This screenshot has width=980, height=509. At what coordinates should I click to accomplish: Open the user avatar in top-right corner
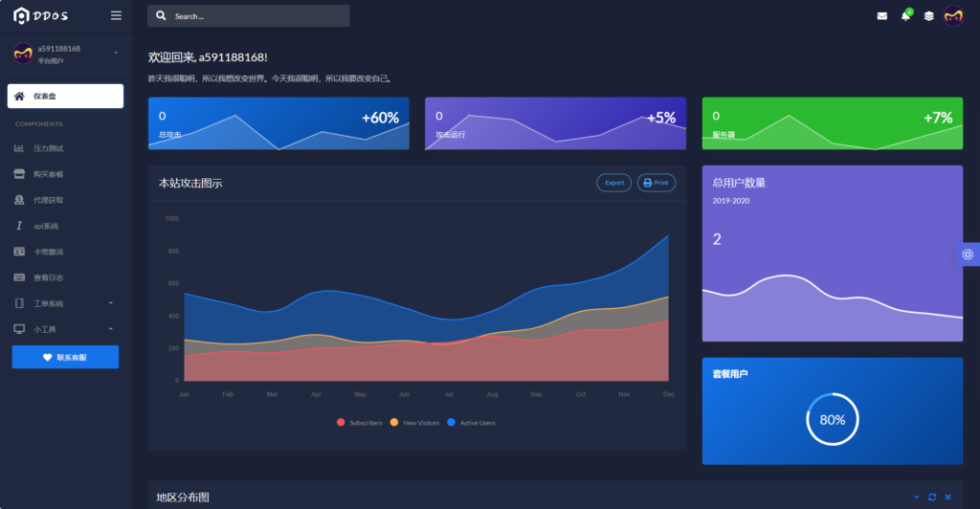(x=952, y=15)
